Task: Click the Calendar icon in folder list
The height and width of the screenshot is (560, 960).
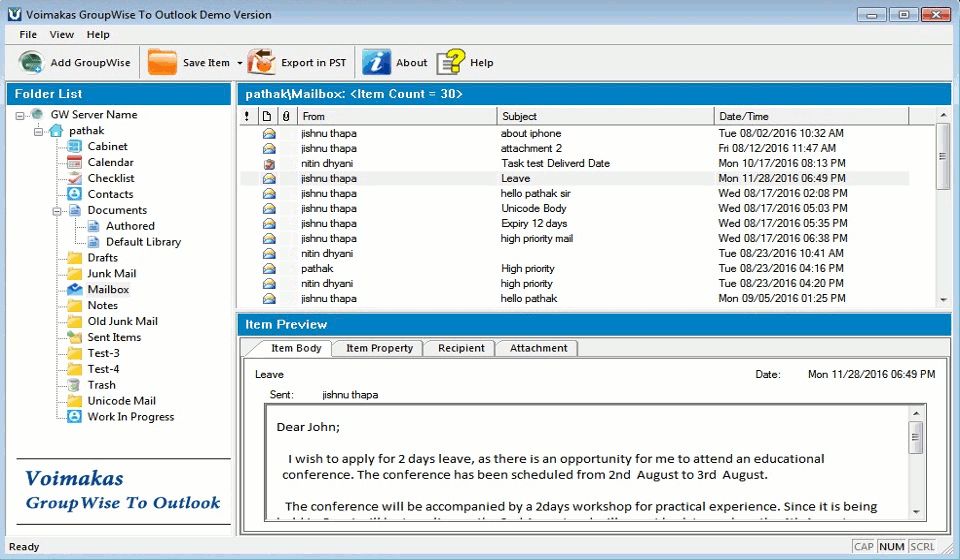Action: pyautogui.click(x=75, y=162)
